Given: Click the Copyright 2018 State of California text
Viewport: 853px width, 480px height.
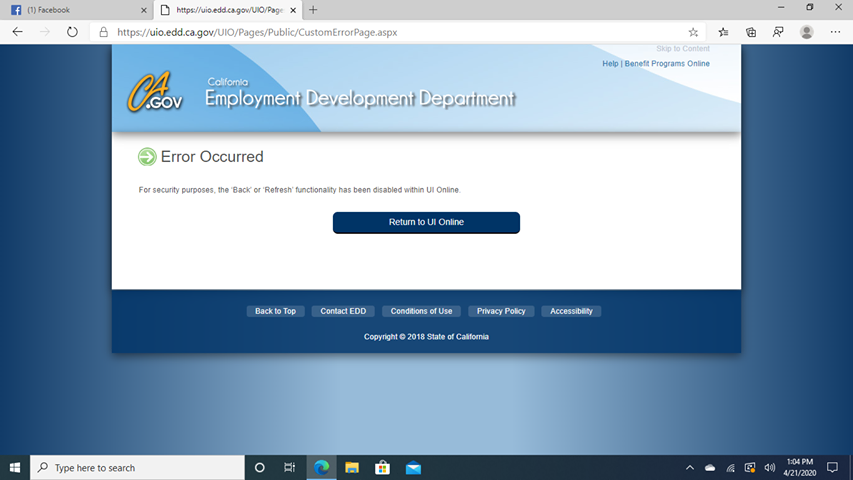Looking at the screenshot, I should tap(426, 337).
